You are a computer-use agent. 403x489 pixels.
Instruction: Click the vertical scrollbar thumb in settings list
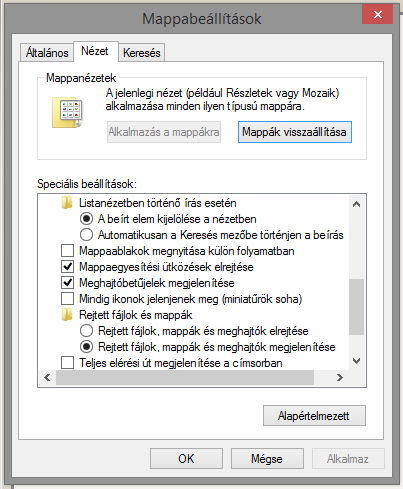coord(356,307)
